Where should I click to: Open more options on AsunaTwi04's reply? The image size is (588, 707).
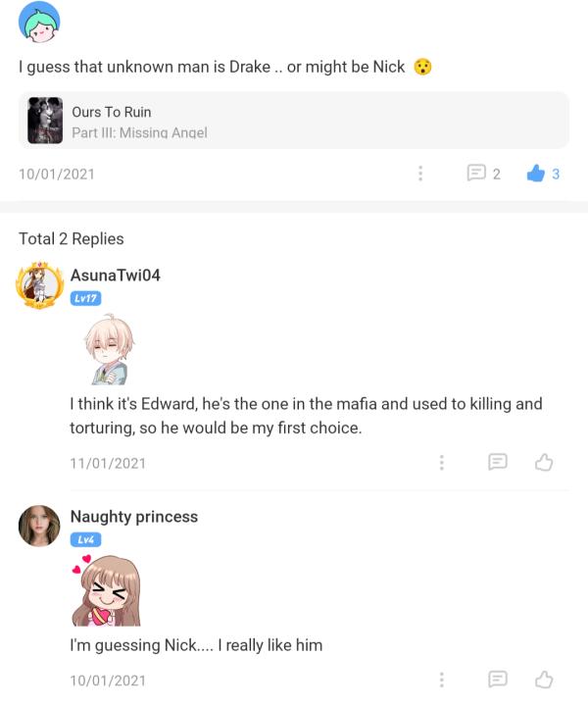442,462
